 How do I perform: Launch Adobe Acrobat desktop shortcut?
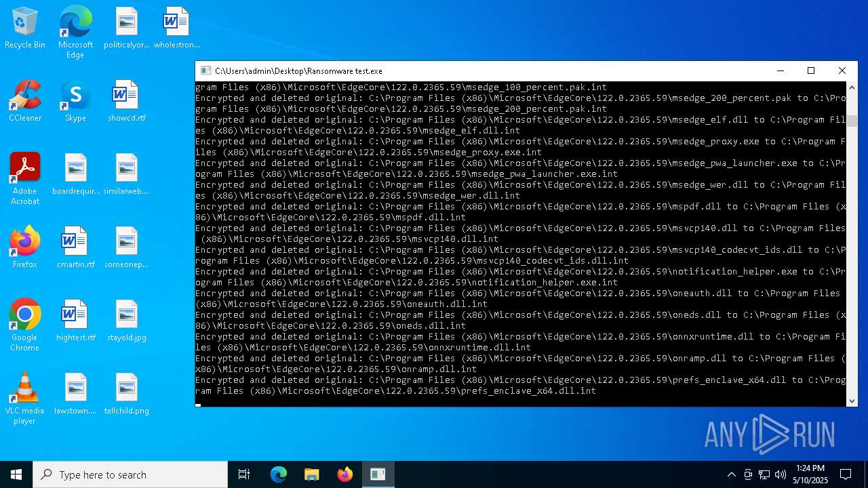pos(25,179)
